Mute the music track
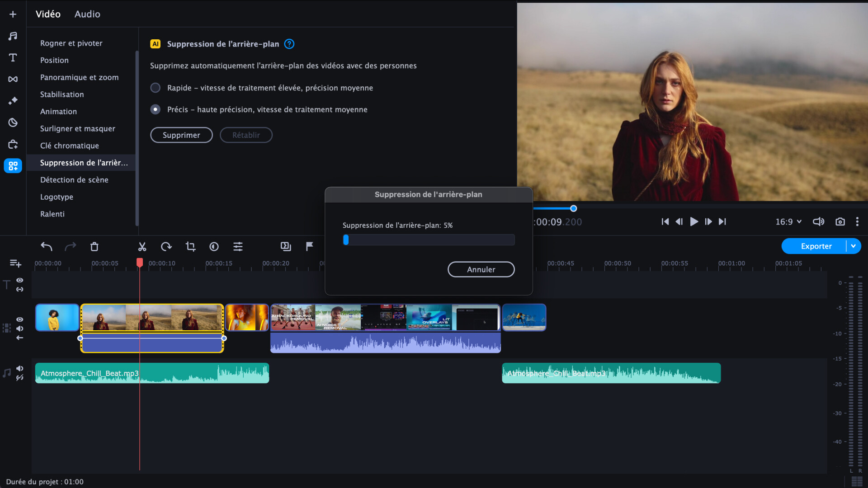This screenshot has height=488, width=868. click(x=20, y=368)
